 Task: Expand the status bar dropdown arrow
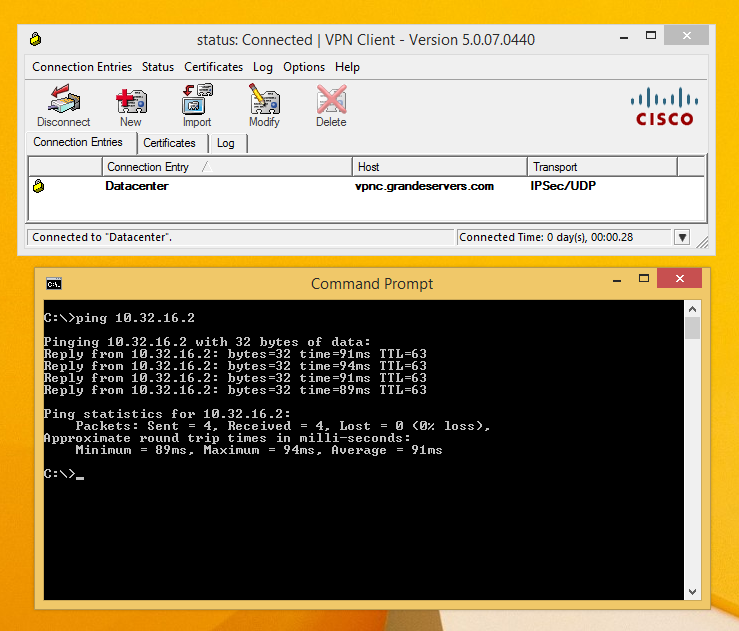click(682, 238)
